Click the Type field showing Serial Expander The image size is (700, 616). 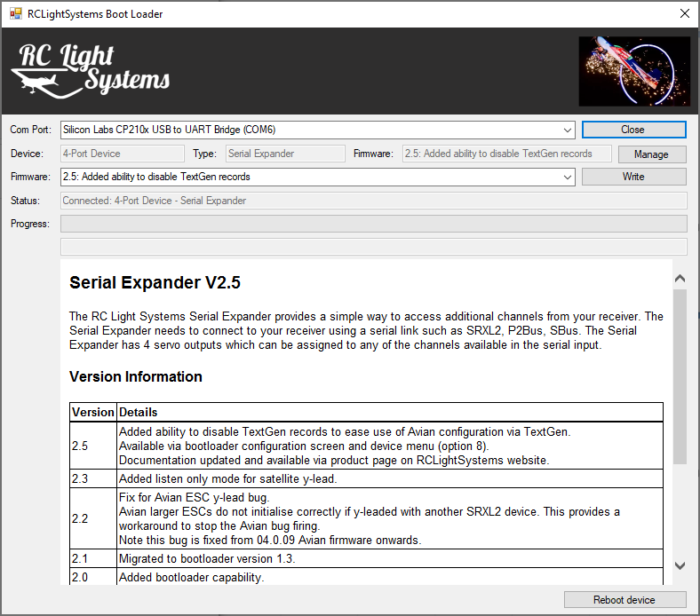(x=285, y=154)
